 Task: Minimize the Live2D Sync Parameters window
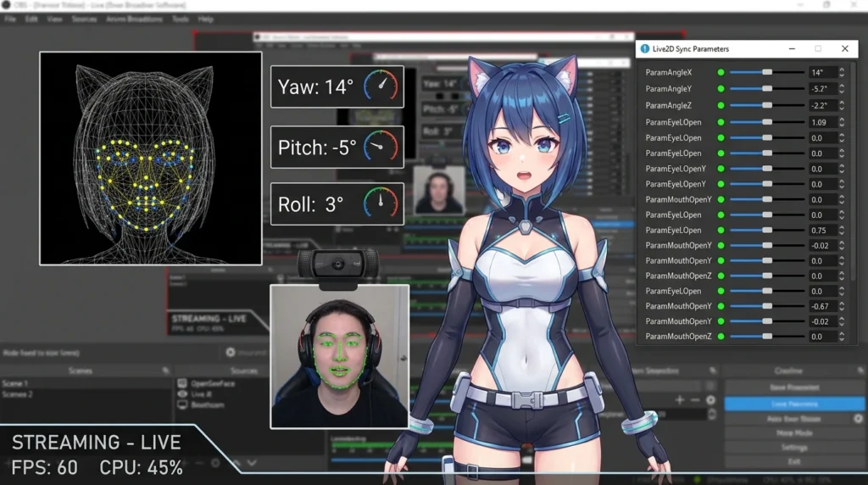pyautogui.click(x=792, y=48)
